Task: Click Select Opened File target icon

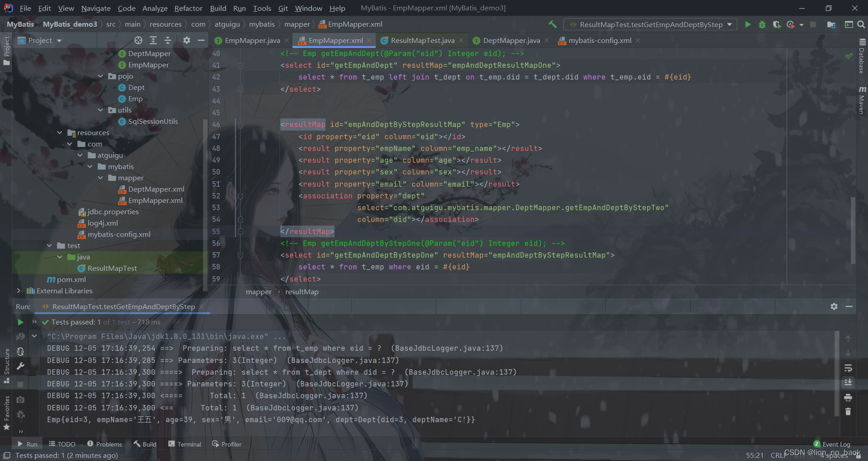Action: (138, 40)
